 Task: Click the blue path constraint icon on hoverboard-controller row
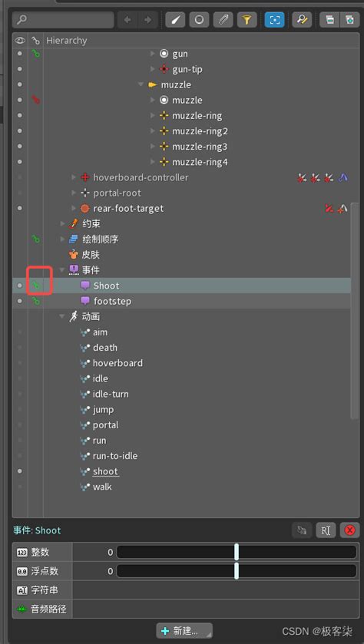[342, 177]
